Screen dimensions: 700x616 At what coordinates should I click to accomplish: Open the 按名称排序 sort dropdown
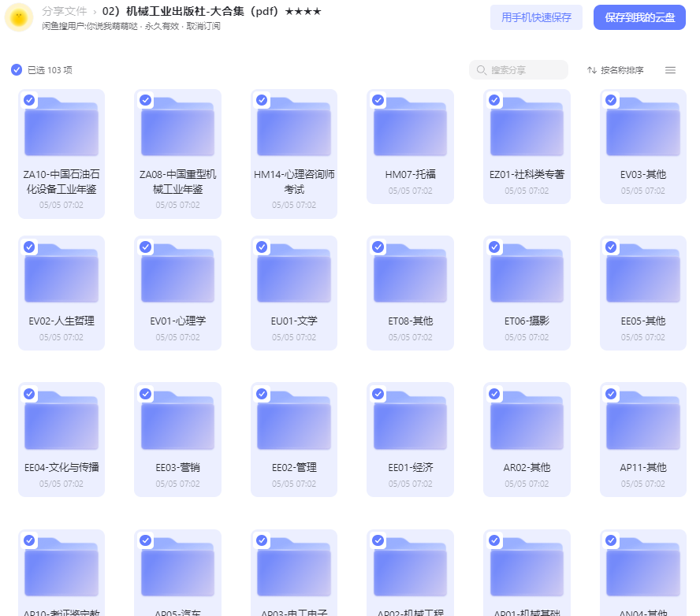point(615,70)
